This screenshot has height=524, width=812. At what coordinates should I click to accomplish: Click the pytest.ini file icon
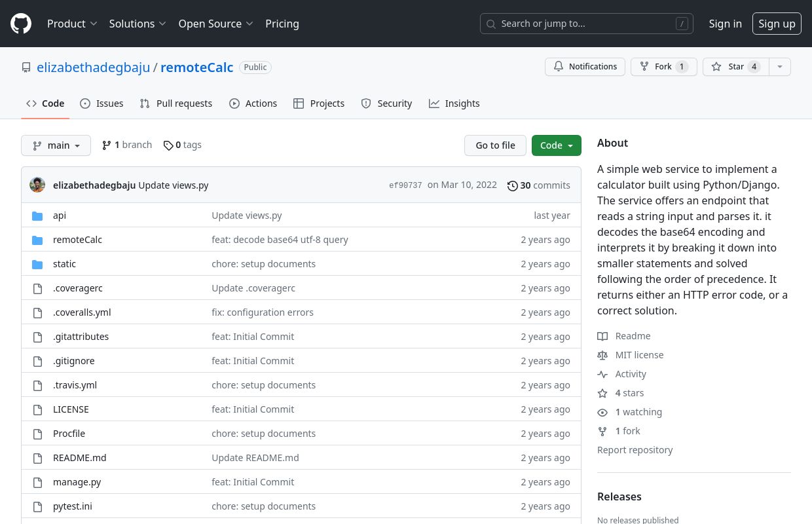pos(37,506)
